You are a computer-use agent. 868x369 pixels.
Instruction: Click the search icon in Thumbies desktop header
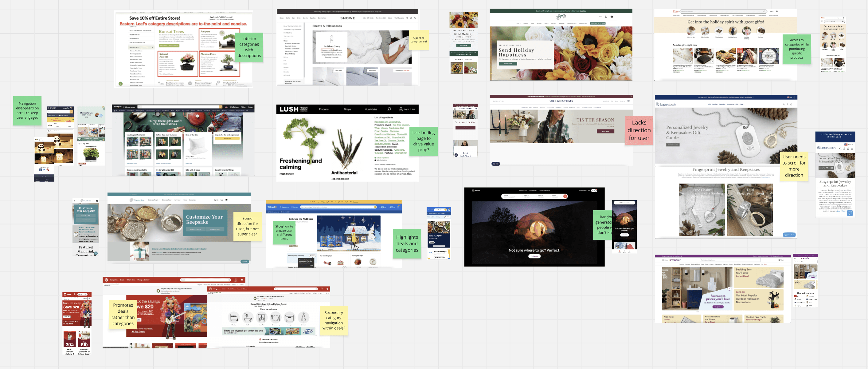[222, 200]
